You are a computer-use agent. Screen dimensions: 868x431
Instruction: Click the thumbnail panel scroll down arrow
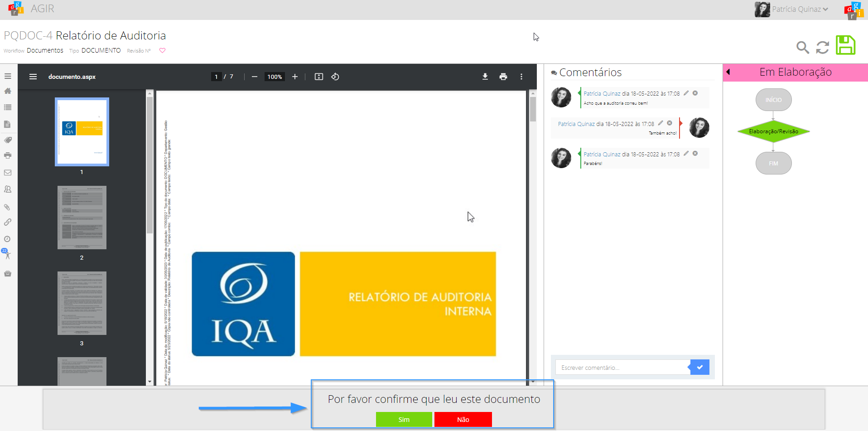coord(149,382)
